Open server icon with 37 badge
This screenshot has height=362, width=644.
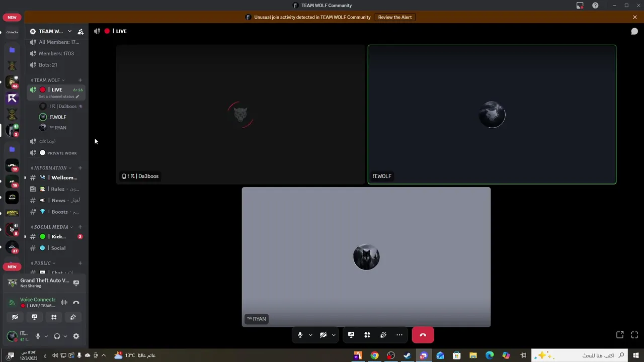click(x=12, y=247)
